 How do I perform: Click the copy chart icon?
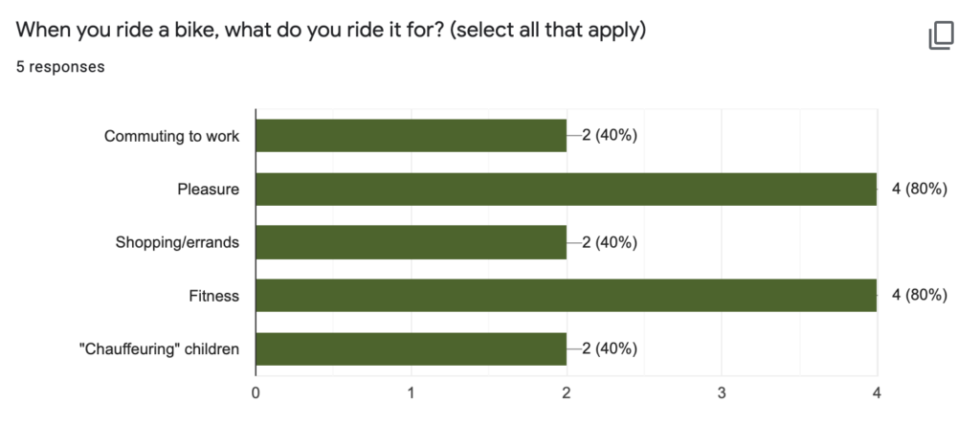(x=941, y=36)
